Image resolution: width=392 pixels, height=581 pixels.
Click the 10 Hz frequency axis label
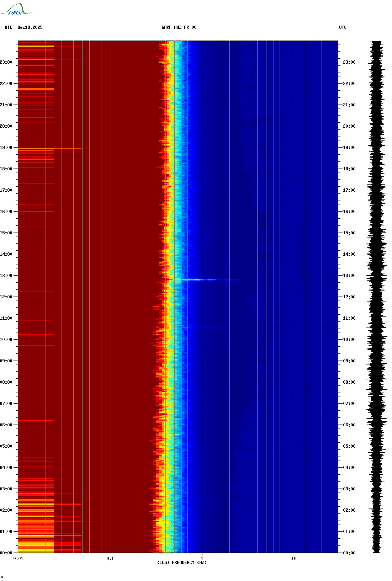(294, 559)
